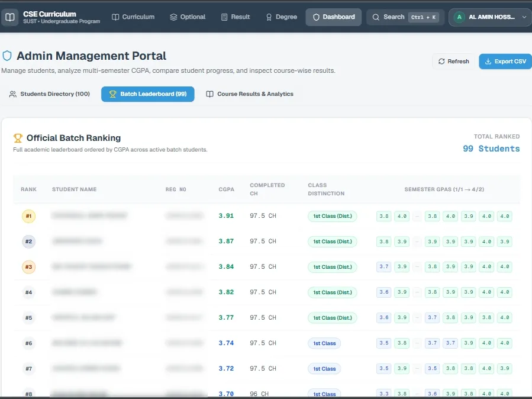Viewport: 532px width, 399px height.
Task: Click 1st Class (Dist.) badge in rank #3 row
Action: 332,267
